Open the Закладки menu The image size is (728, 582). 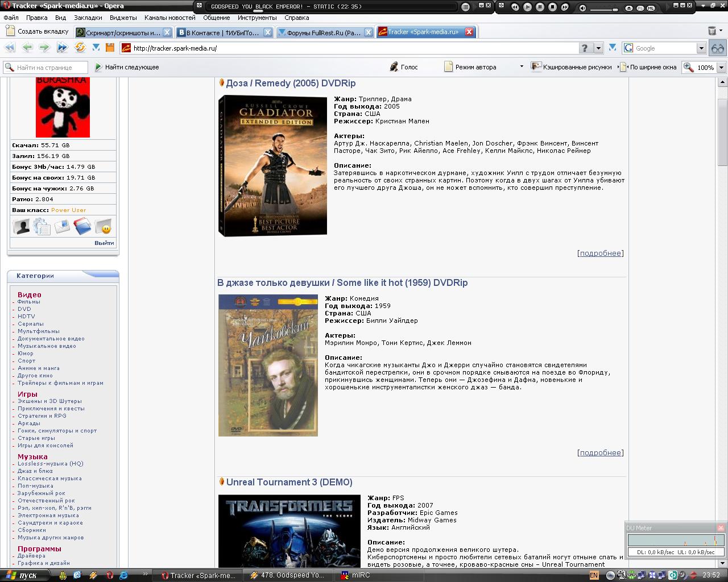point(88,18)
